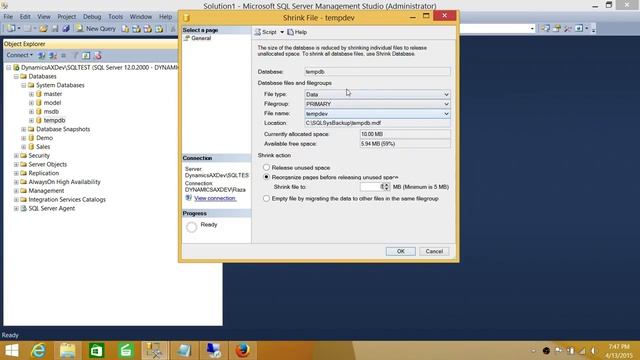Click the Toolbox wrench toolbar icon
Viewport: 640px width, 360px height.
[568, 28]
